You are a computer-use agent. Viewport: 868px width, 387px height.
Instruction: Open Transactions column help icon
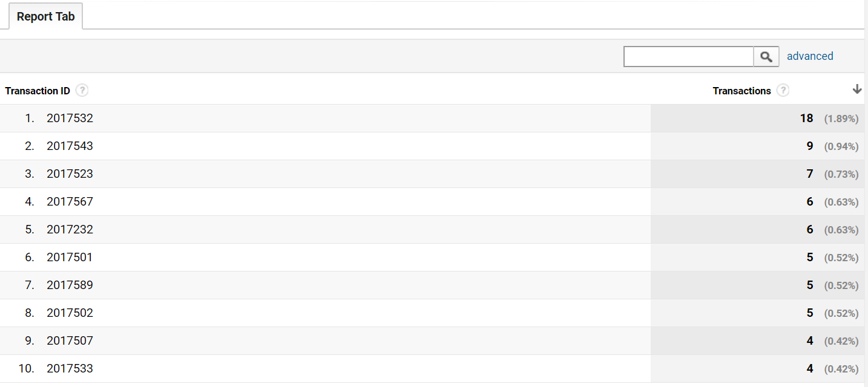click(783, 91)
